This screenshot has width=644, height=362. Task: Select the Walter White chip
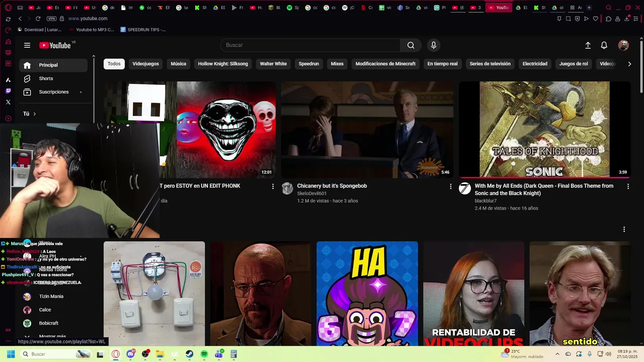click(x=273, y=64)
